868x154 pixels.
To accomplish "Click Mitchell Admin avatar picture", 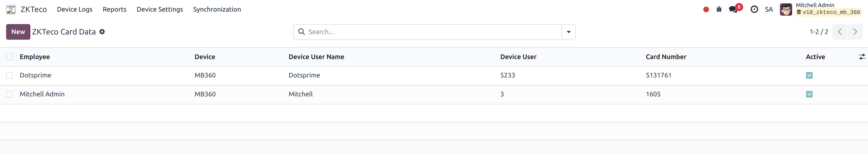I will click(786, 9).
